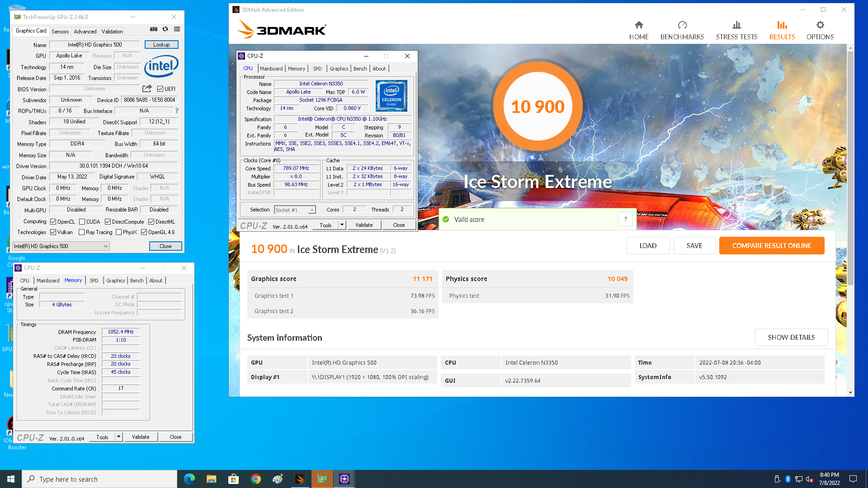The height and width of the screenshot is (488, 868).
Task: Open the GPU-Z hamburger menu
Action: coord(177,29)
